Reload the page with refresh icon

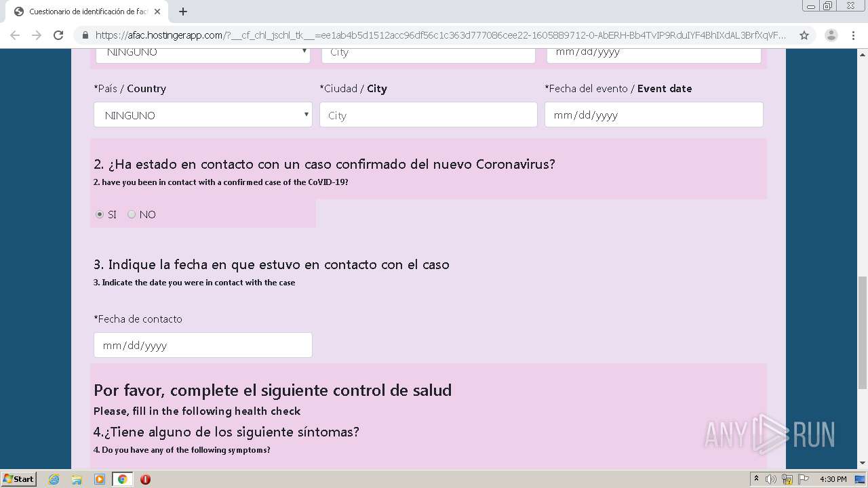point(58,35)
